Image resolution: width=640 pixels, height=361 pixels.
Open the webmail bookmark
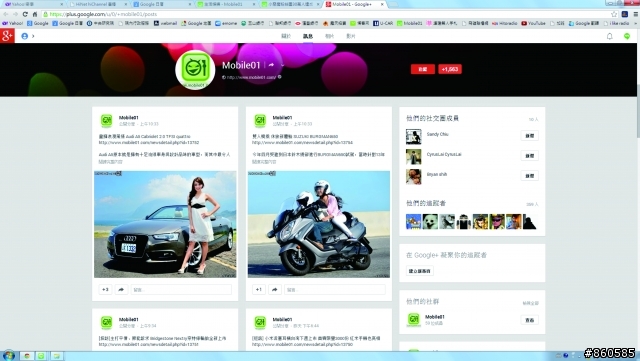(165, 23)
